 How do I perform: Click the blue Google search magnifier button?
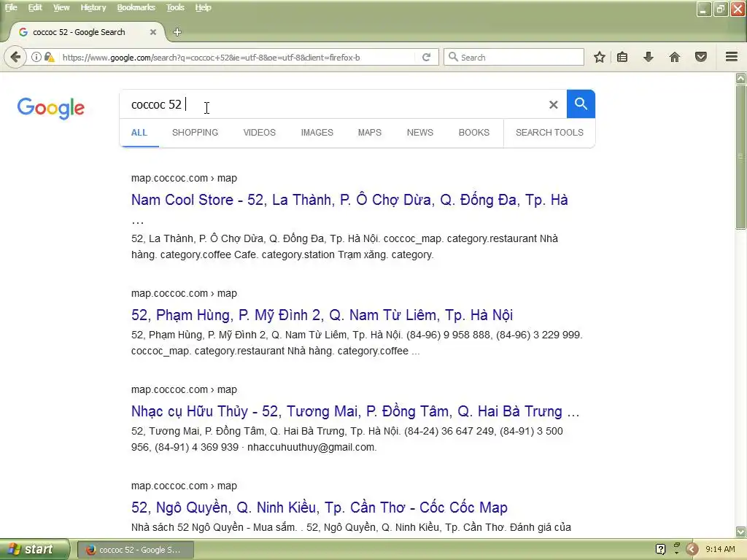581,104
